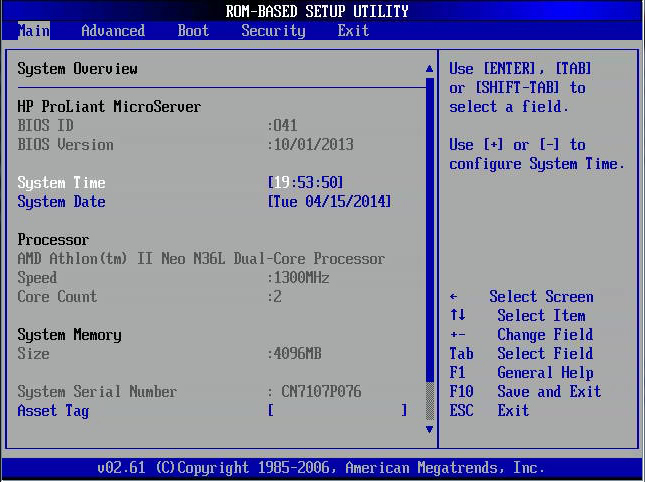Click the System Overview heading

pyautogui.click(x=77, y=69)
